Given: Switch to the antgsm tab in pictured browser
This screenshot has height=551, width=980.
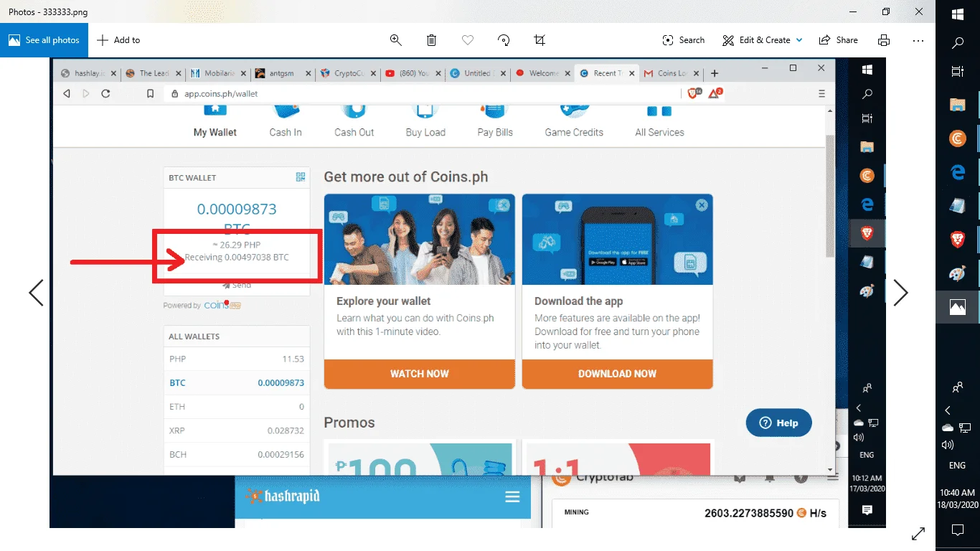Looking at the screenshot, I should 283,73.
